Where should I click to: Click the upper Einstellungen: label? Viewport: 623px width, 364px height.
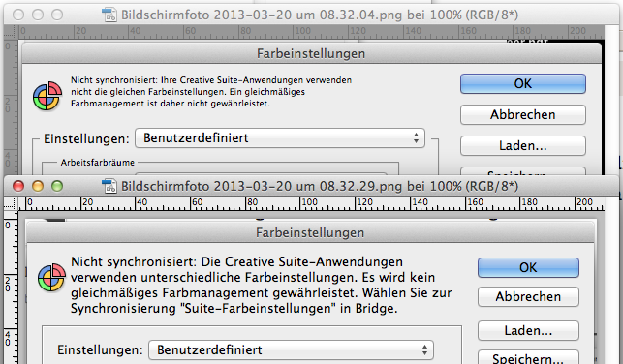point(86,139)
